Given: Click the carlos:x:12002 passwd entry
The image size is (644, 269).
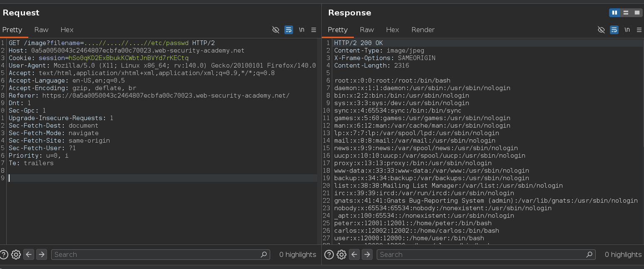Looking at the screenshot, I should [x=417, y=231].
